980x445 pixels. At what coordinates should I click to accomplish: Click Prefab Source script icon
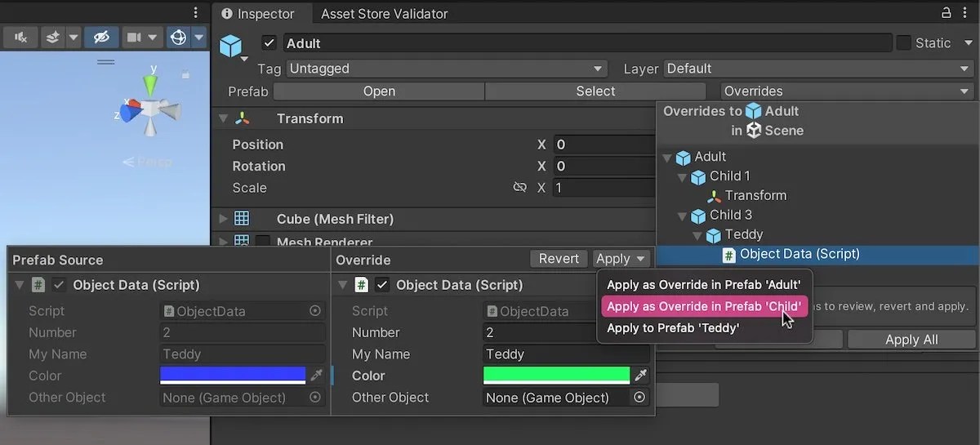click(x=38, y=285)
